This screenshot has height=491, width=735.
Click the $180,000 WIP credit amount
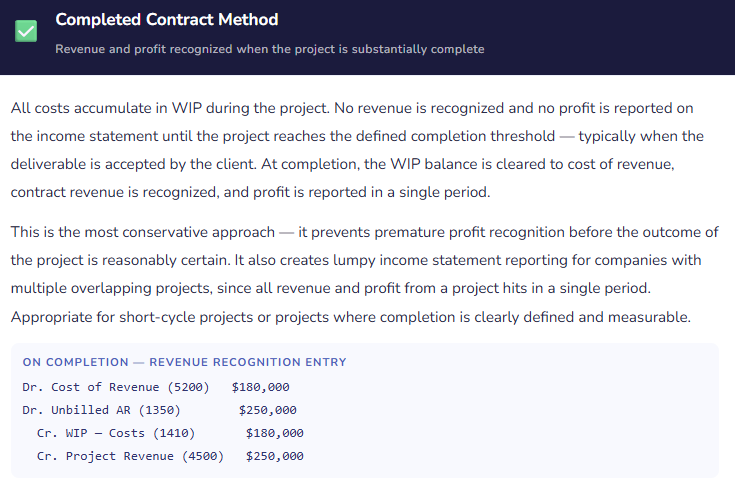275,433
